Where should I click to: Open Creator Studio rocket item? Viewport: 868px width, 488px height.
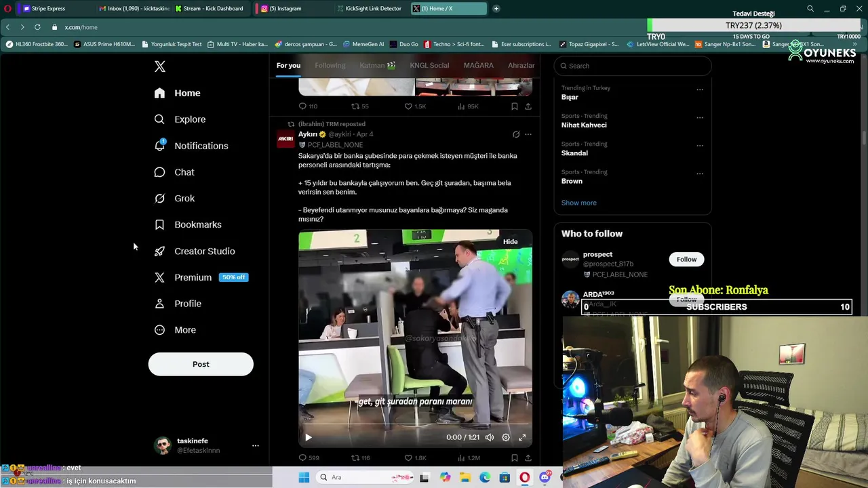tap(195, 251)
